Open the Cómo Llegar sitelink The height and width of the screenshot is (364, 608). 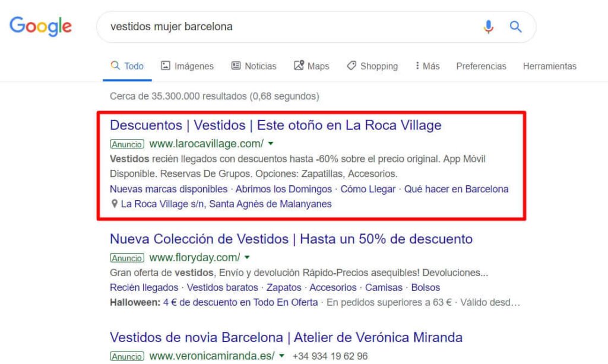368,189
